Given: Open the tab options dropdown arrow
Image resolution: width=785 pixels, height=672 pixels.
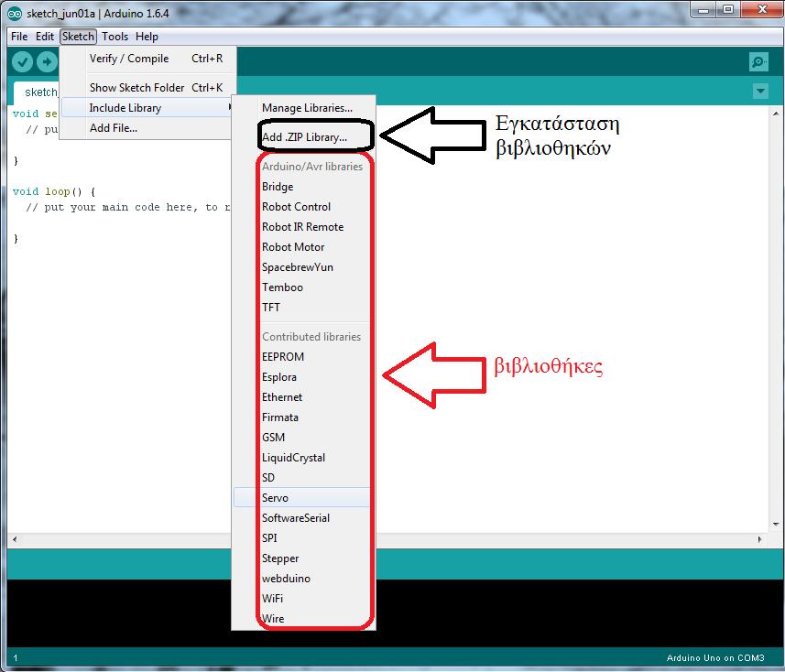Looking at the screenshot, I should [x=760, y=91].
